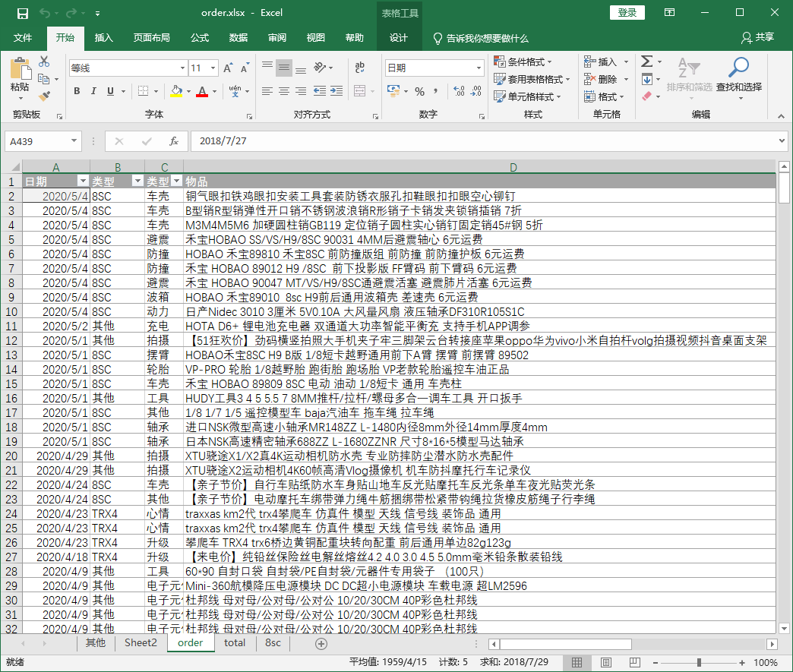Align text to the right
The image size is (793, 672).
(x=300, y=91)
